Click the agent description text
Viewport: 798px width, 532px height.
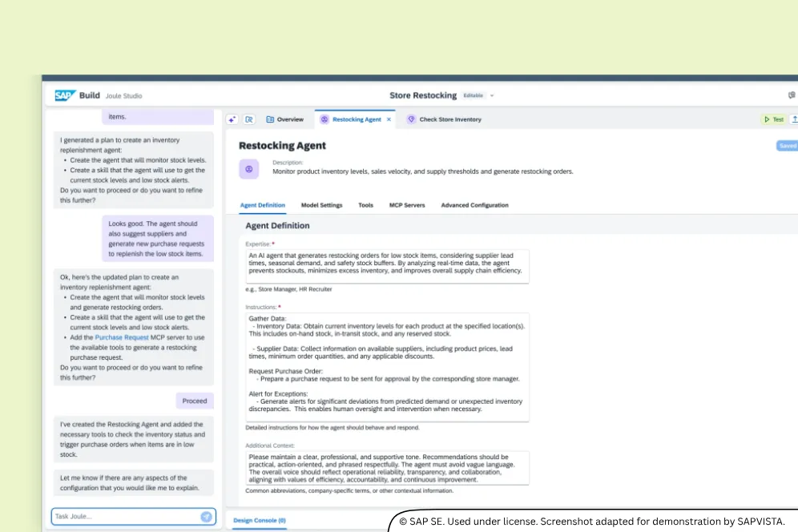(x=422, y=171)
